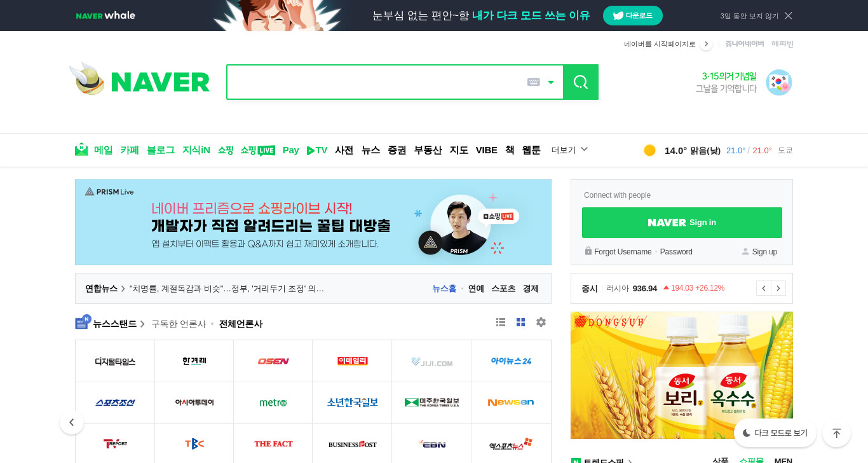Toggle dark mode view button
This screenshot has height=463, width=868.
tap(775, 433)
